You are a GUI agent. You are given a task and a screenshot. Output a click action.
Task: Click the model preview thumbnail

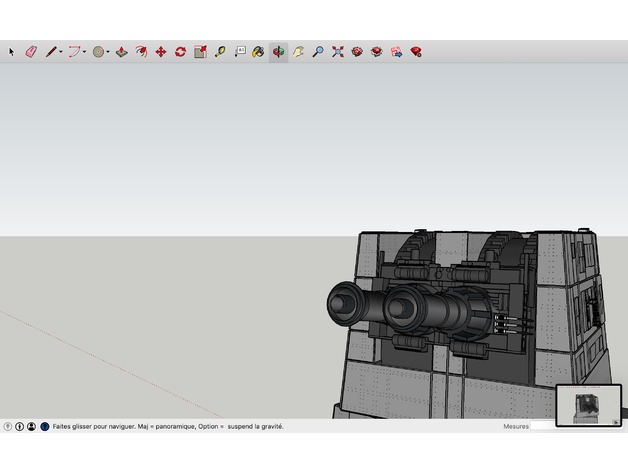coord(589,405)
